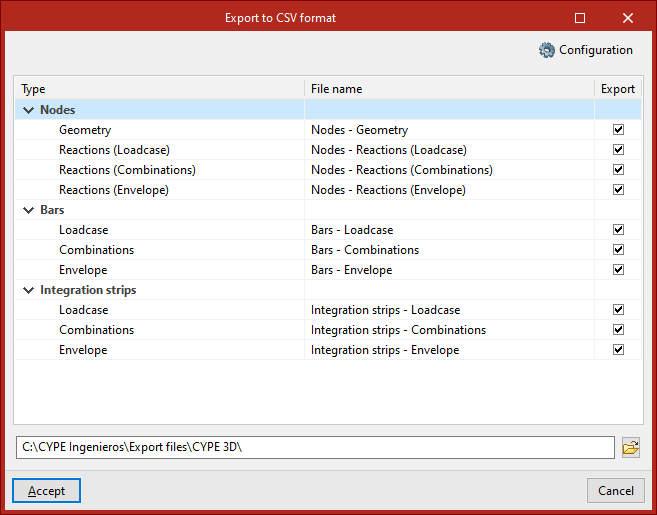Viewport: 657px width, 515px height.
Task: Collapse the Bars group
Action: pos(26,210)
